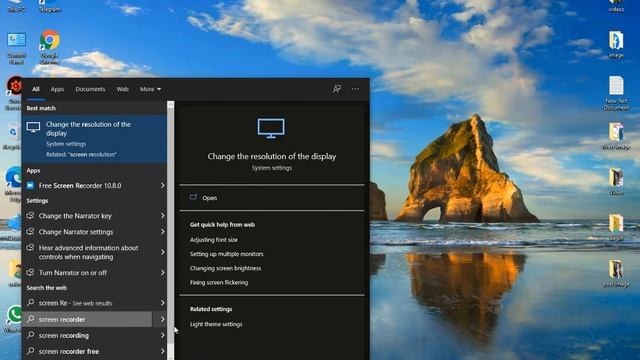Switch to the Apps search tab
This screenshot has width=640, height=360.
pos(57,89)
